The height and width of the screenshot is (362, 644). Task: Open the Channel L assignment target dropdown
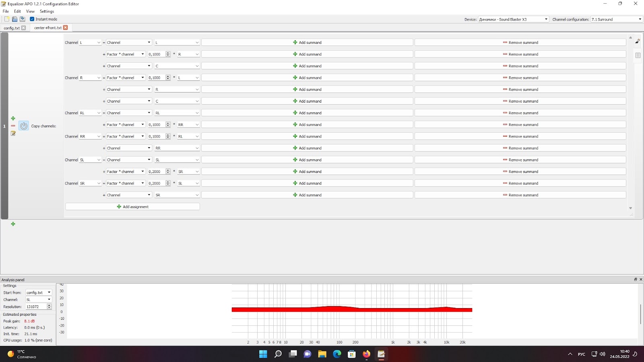tap(90, 42)
